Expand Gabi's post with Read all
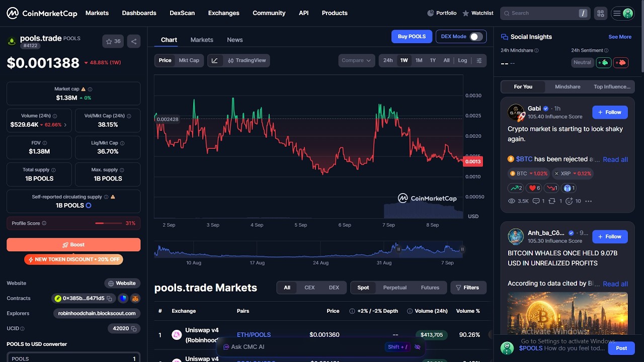The width and height of the screenshot is (644, 362). pyautogui.click(x=615, y=159)
